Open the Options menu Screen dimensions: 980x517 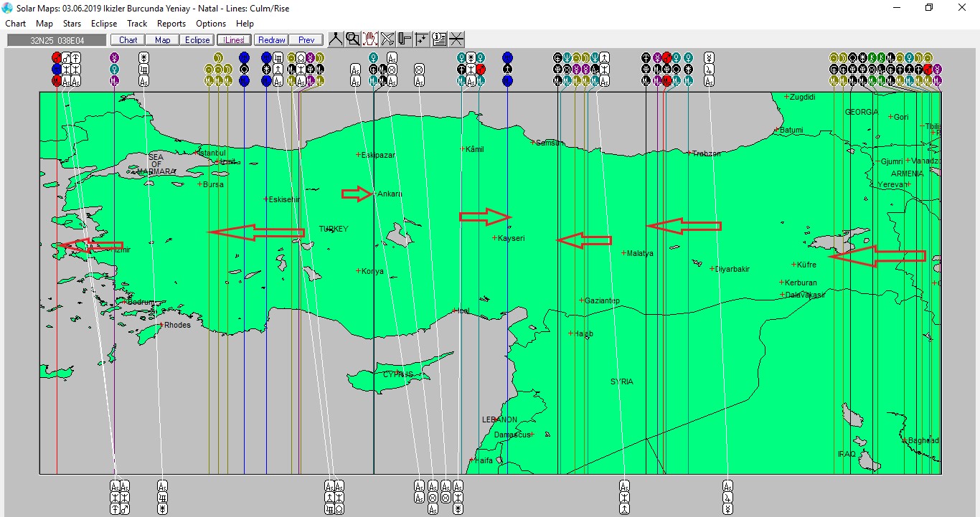click(211, 24)
